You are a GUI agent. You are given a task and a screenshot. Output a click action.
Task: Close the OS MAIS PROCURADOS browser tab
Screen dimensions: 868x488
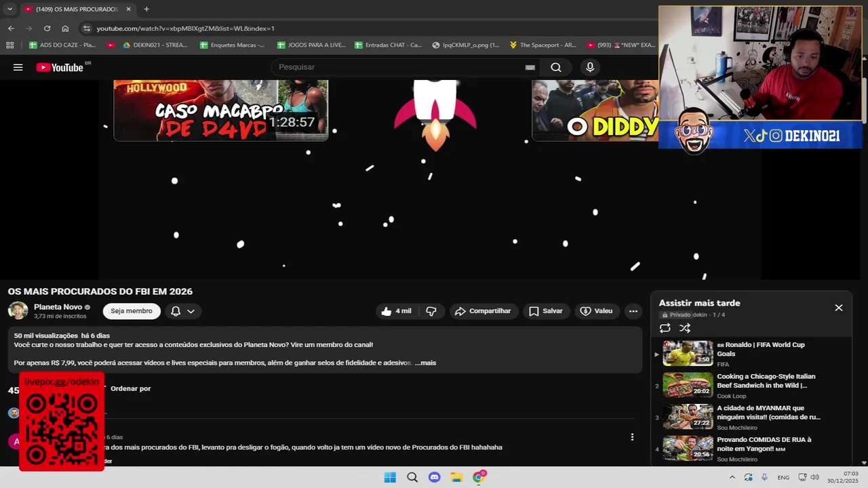tap(129, 9)
